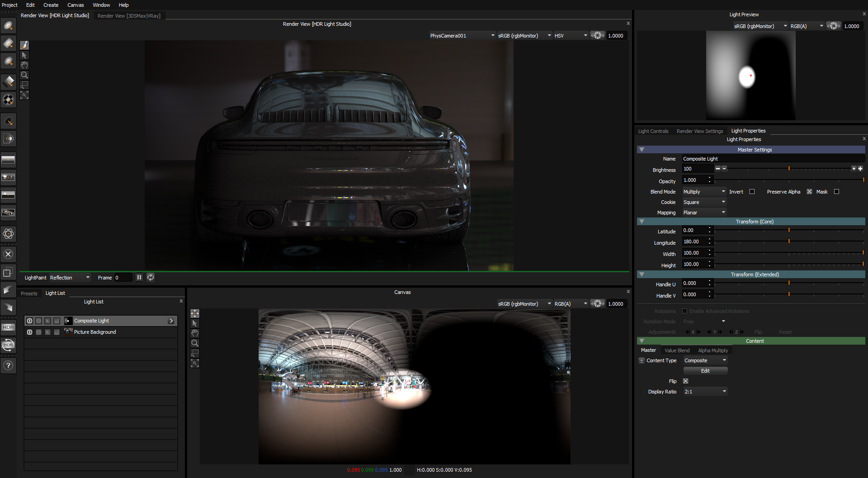Select the Round Light tool, first in the left toolbar

(x=8, y=25)
